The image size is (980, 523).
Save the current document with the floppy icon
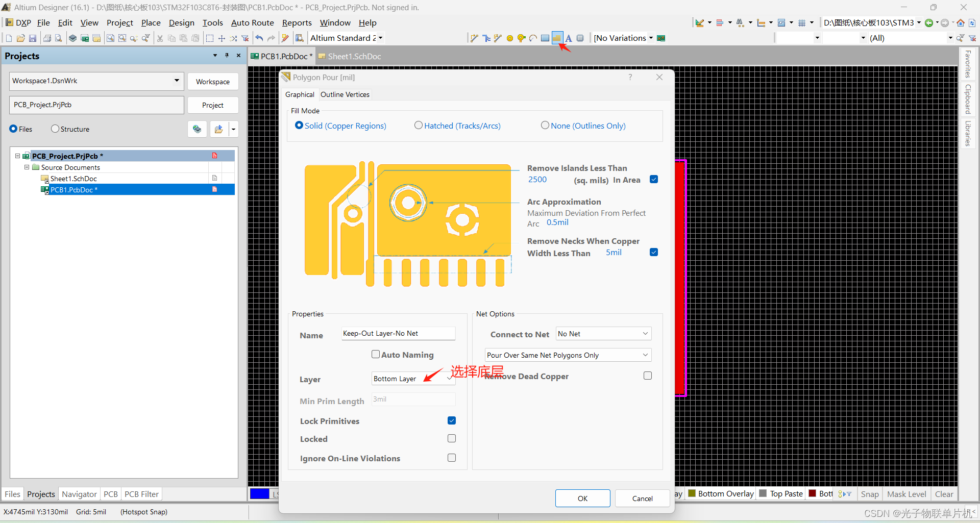click(x=33, y=38)
